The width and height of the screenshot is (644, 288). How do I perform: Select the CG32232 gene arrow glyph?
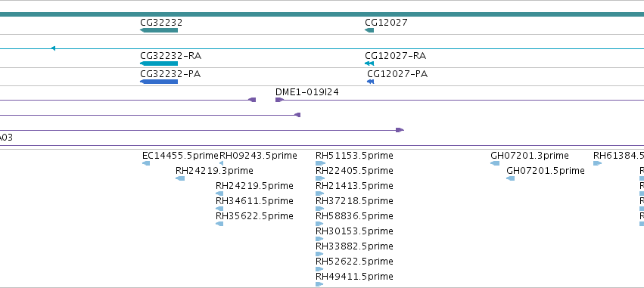(x=159, y=30)
